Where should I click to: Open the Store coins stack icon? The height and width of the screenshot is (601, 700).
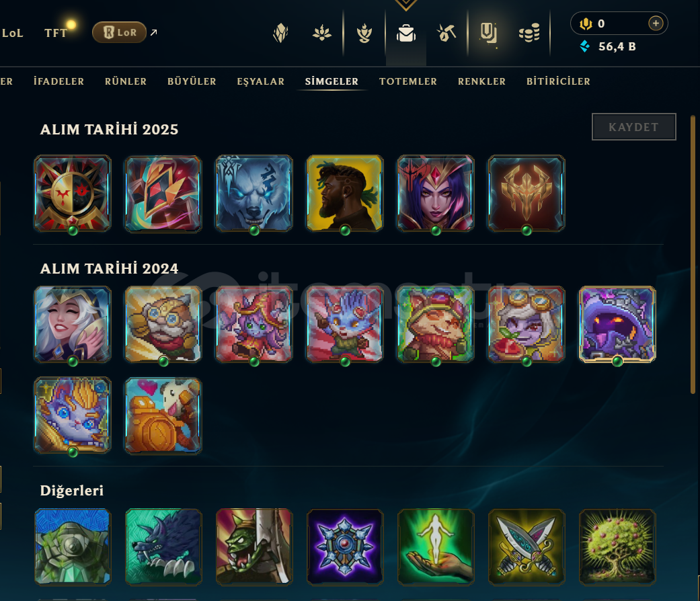pyautogui.click(x=529, y=33)
